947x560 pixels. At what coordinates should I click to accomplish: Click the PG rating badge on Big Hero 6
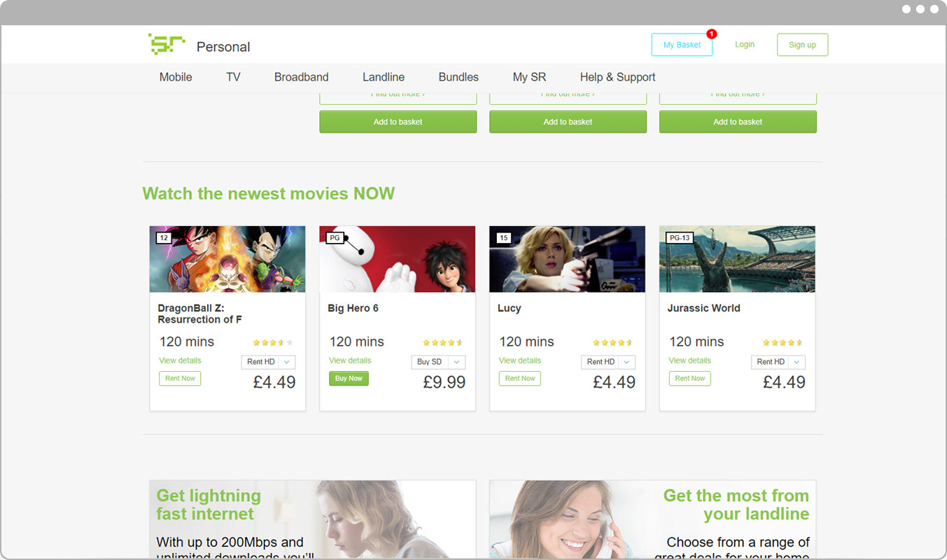(335, 238)
